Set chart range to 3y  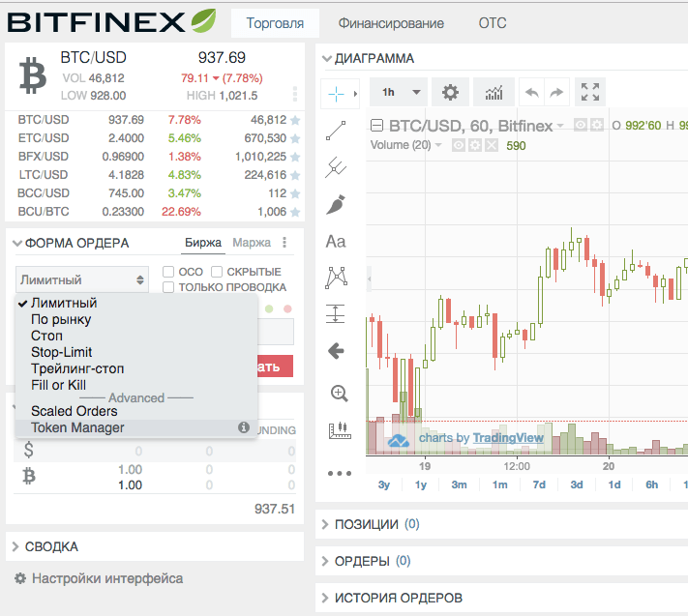coord(383,484)
